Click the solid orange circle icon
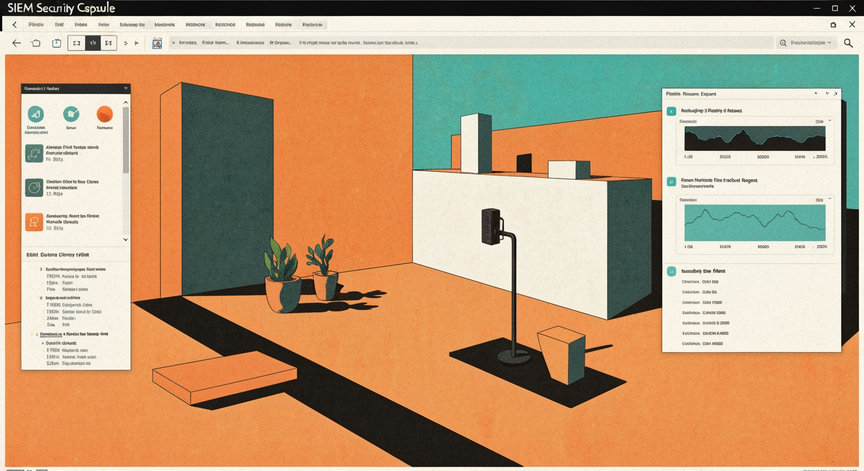This screenshot has width=864, height=471. [105, 114]
